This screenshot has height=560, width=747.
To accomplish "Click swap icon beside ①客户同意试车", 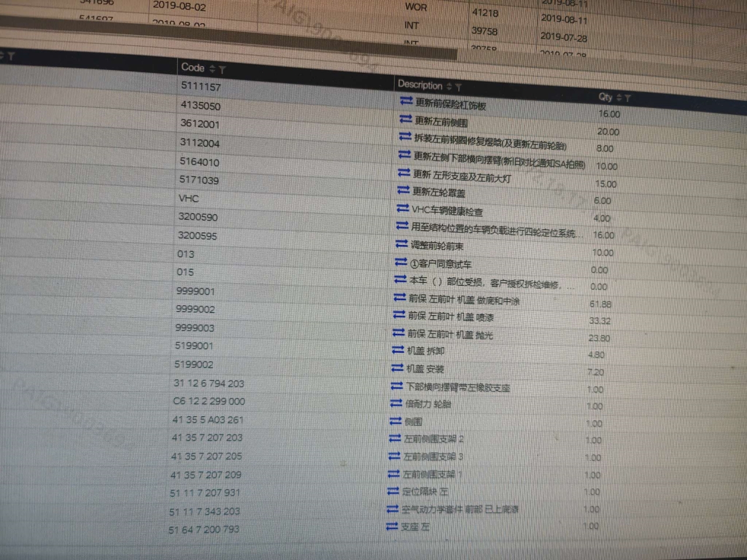I will pyautogui.click(x=401, y=261).
